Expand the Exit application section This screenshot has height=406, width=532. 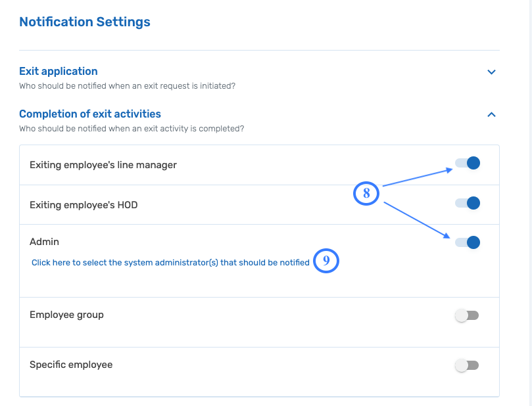click(x=491, y=72)
